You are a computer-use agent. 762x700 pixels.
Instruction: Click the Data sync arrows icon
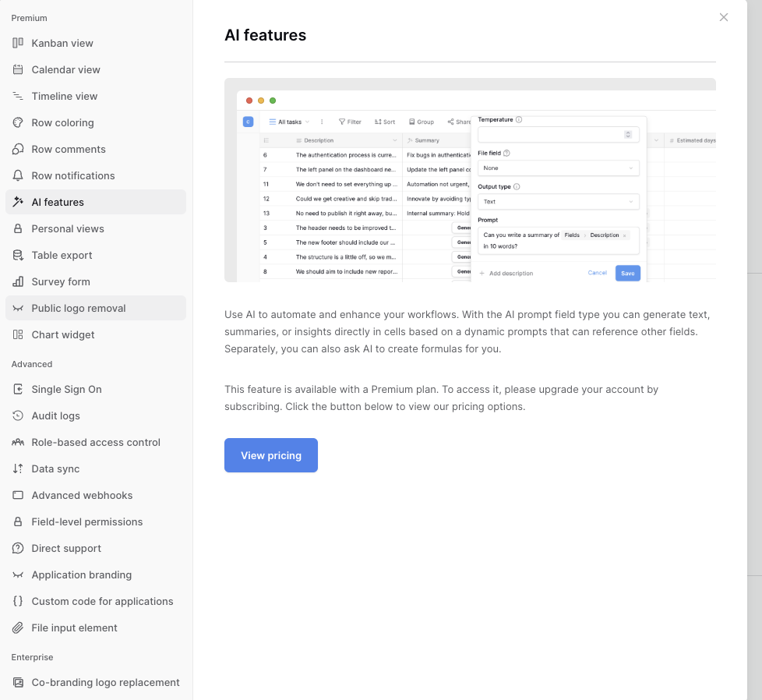click(x=18, y=468)
